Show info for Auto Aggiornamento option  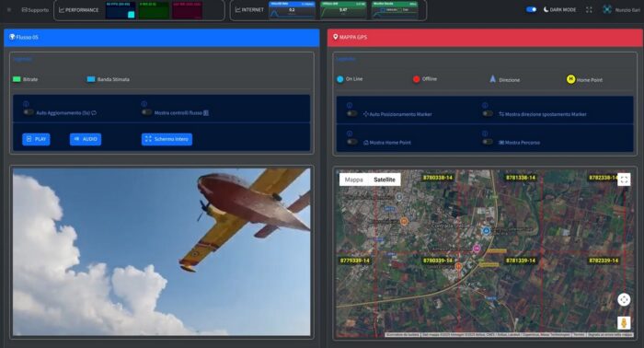[x=26, y=104]
